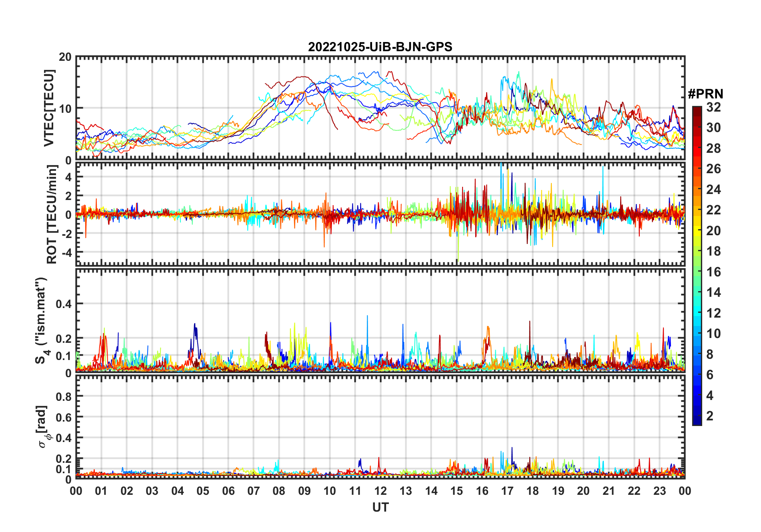Click colorbar tick label 2
The height and width of the screenshot is (532, 761).
[710, 416]
